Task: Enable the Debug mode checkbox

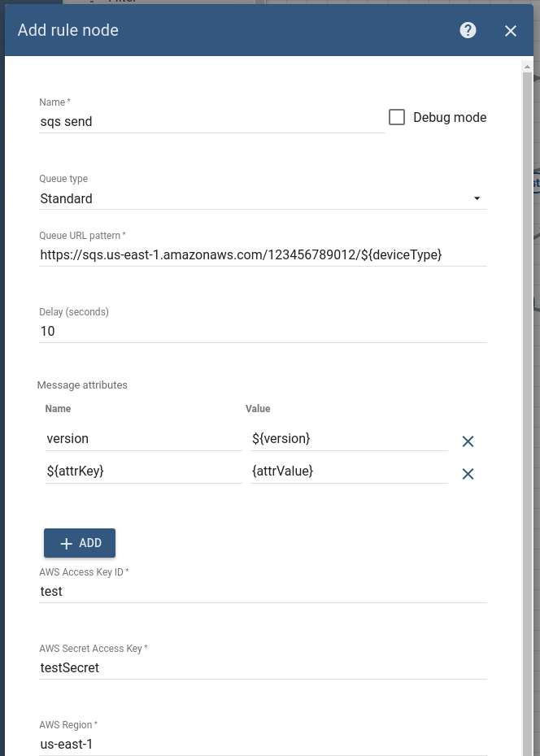Action: click(397, 117)
